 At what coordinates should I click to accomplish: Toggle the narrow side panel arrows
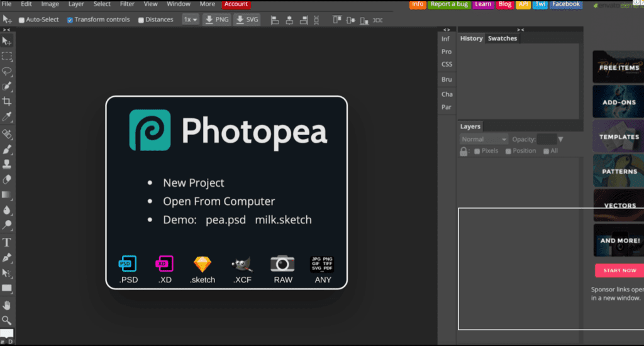click(x=447, y=30)
